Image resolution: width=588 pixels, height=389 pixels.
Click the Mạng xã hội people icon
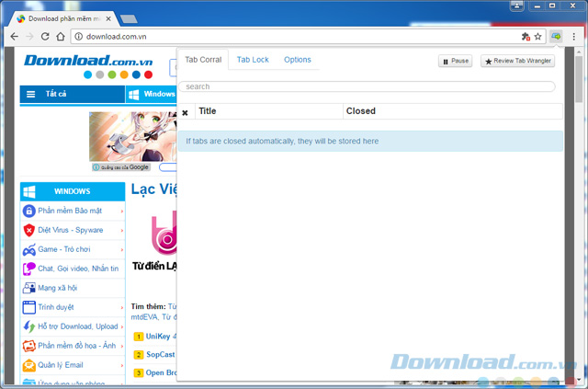click(x=28, y=288)
